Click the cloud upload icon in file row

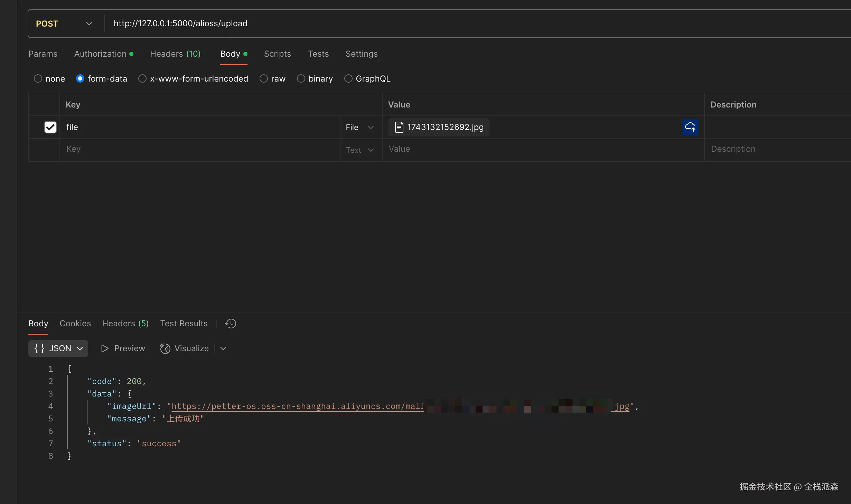tap(690, 127)
